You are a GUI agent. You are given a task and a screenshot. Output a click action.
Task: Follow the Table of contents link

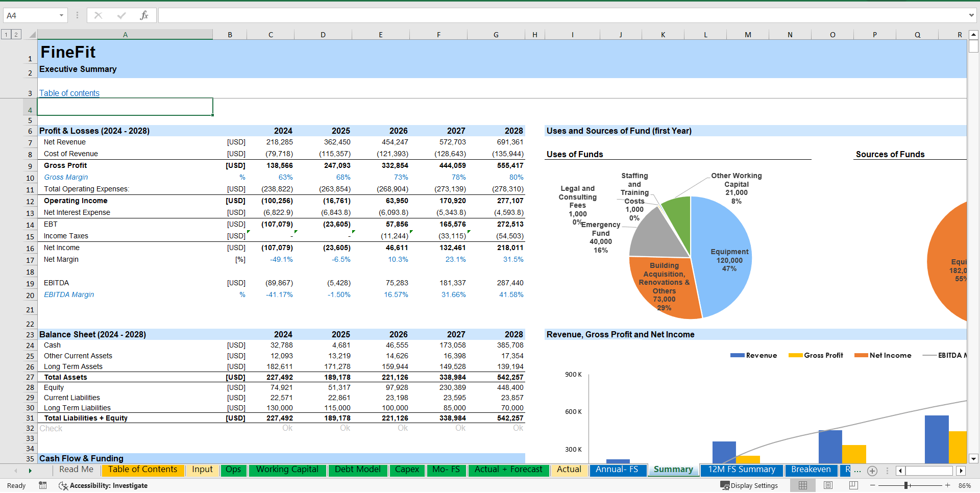point(69,93)
